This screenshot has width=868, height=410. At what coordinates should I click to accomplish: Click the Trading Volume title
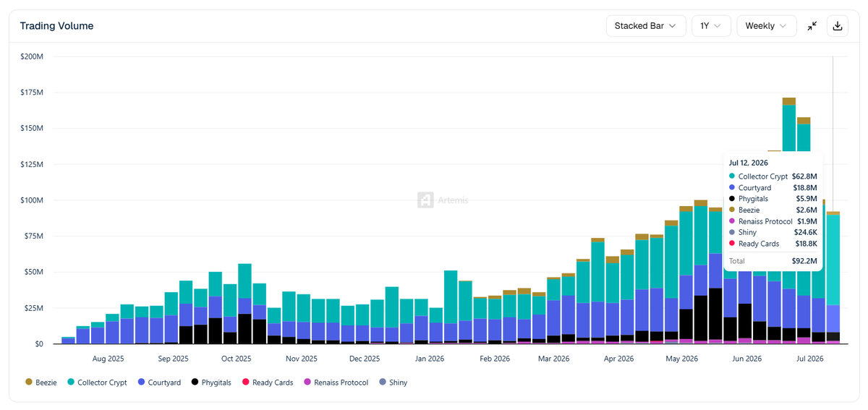[x=56, y=26]
